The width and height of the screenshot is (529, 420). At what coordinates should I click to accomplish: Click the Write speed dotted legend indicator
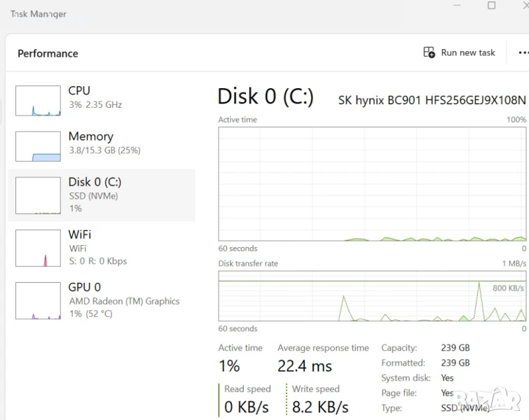coord(287,400)
